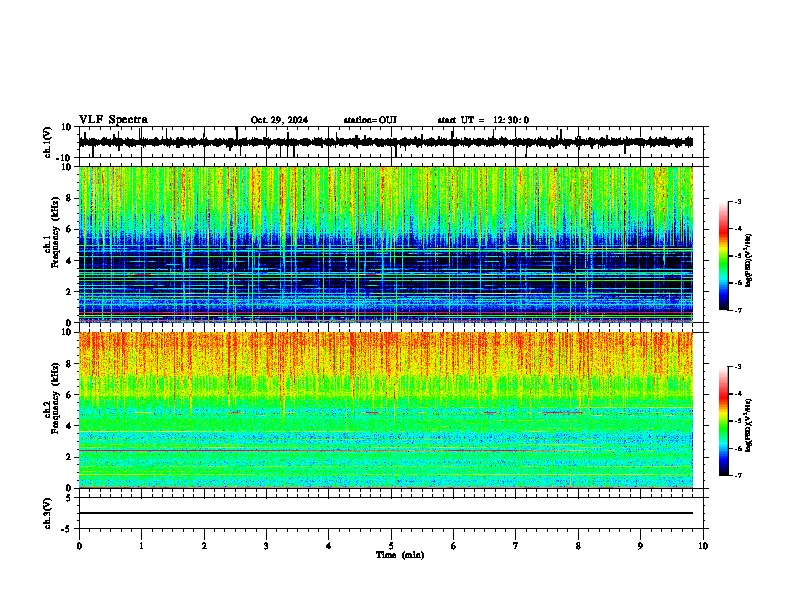Click time axis tick label "8"
Image resolution: width=792 pixels, height=612 pixels.
[578, 546]
